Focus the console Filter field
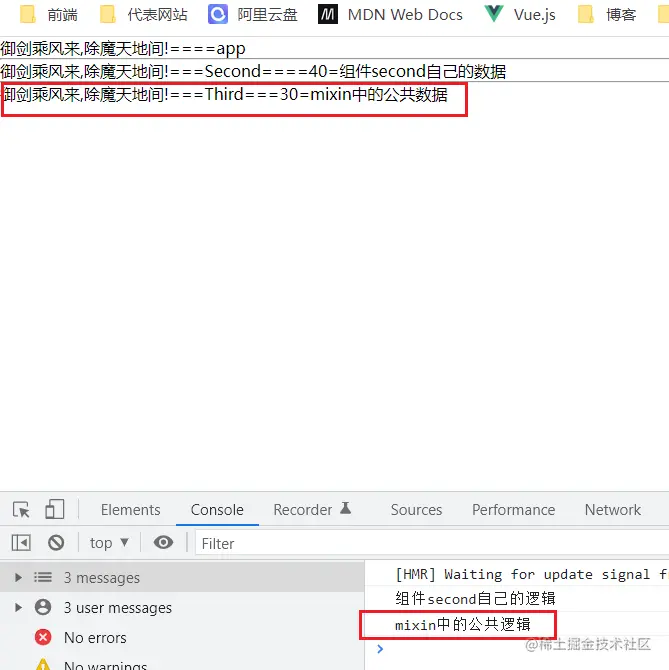This screenshot has height=670, width=669. click(432, 543)
